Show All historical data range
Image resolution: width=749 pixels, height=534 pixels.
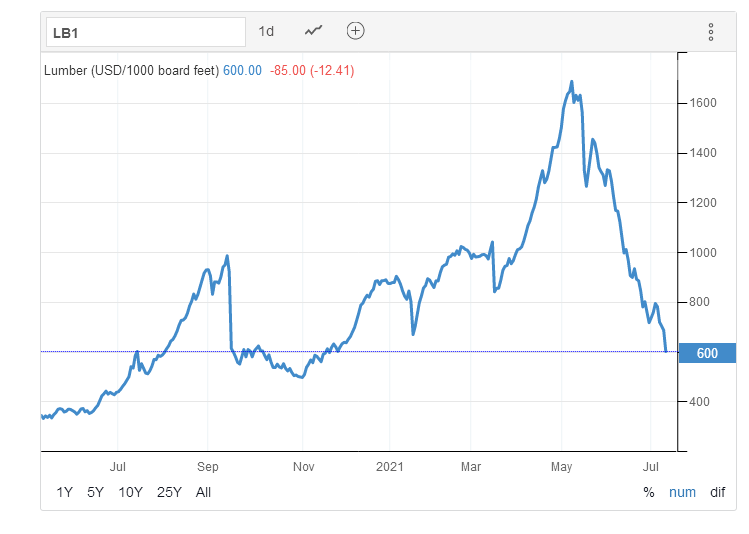(203, 492)
